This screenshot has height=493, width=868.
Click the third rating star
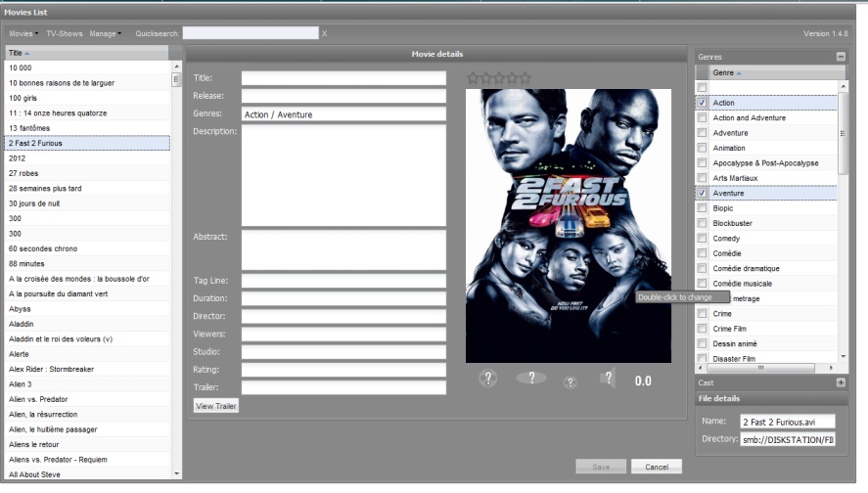pyautogui.click(x=499, y=78)
